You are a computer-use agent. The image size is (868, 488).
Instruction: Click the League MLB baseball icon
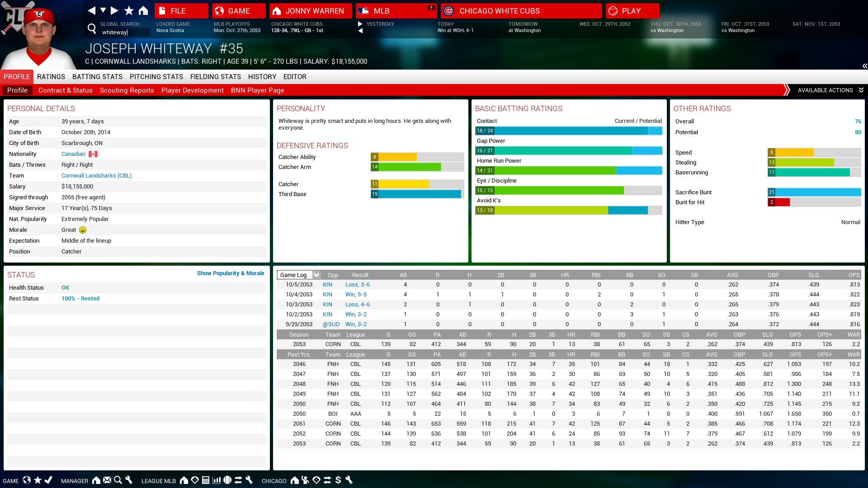pos(227,480)
